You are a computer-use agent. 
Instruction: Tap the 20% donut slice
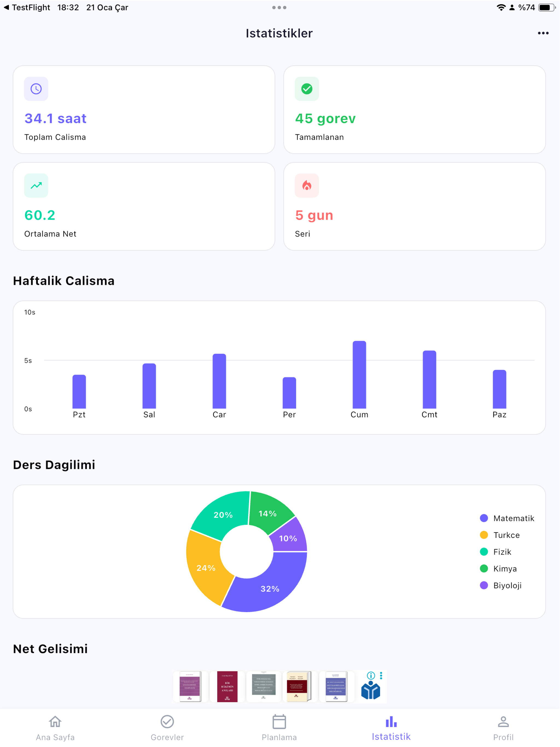click(223, 515)
